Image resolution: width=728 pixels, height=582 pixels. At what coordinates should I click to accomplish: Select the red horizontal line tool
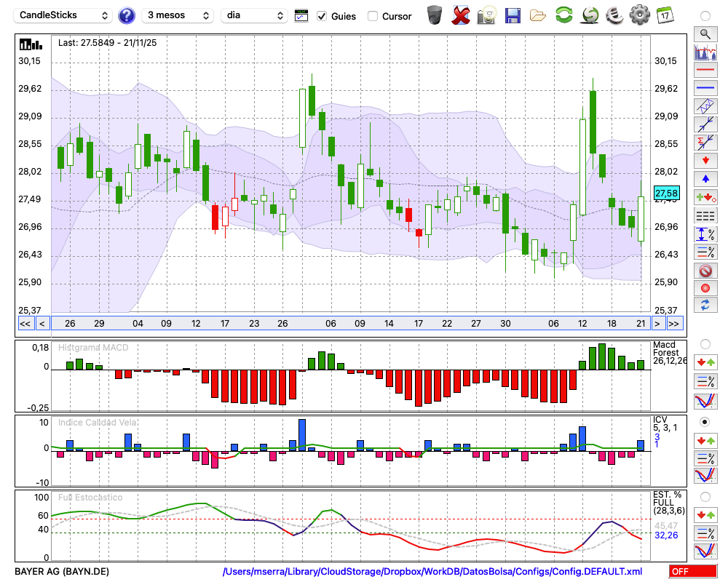pyautogui.click(x=705, y=71)
